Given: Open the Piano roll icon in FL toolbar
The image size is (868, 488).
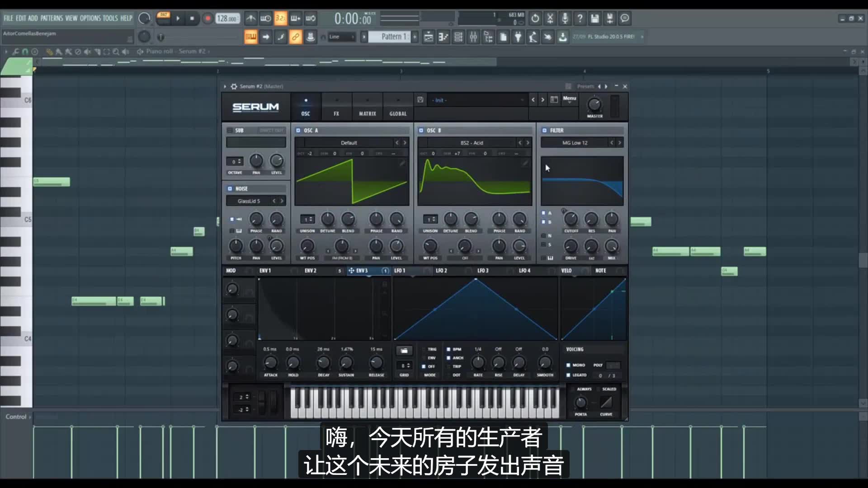Looking at the screenshot, I should (443, 37).
